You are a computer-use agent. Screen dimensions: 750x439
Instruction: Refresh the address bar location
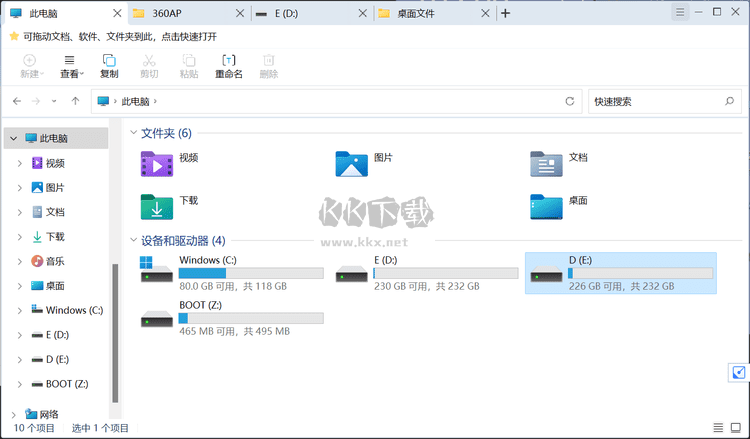(570, 101)
